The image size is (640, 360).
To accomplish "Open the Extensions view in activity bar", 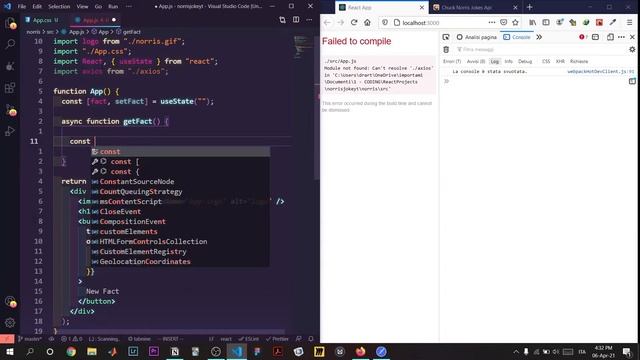I will [10, 88].
